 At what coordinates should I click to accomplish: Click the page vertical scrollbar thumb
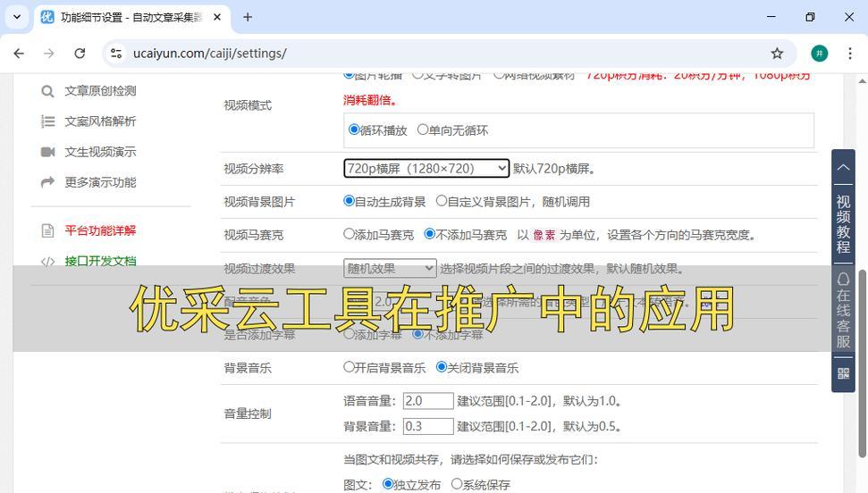pos(862,363)
